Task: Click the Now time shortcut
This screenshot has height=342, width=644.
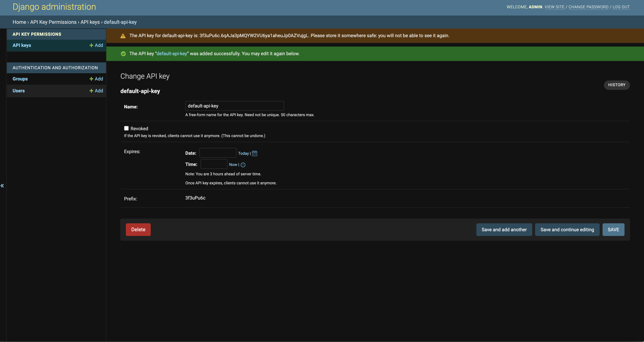Action: 233,165
